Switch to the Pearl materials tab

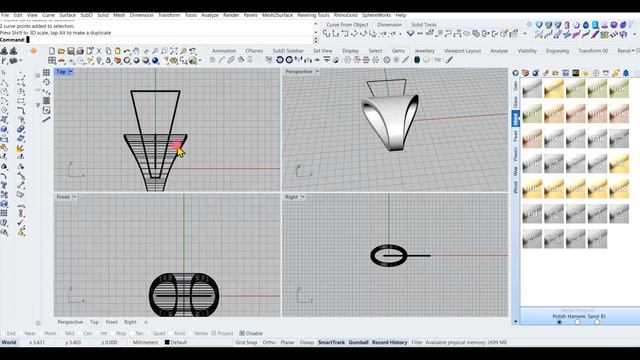click(516, 136)
